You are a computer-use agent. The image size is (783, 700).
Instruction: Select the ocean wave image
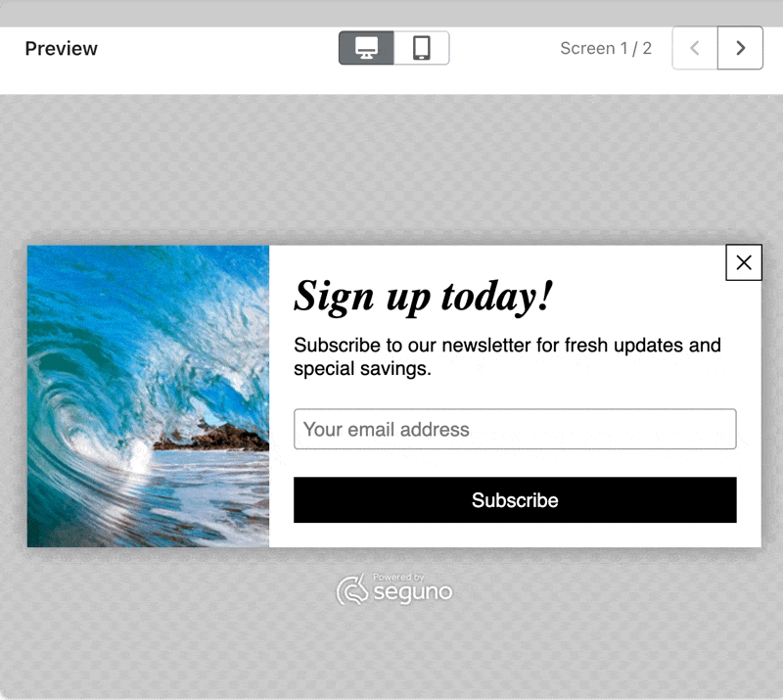tap(148, 396)
